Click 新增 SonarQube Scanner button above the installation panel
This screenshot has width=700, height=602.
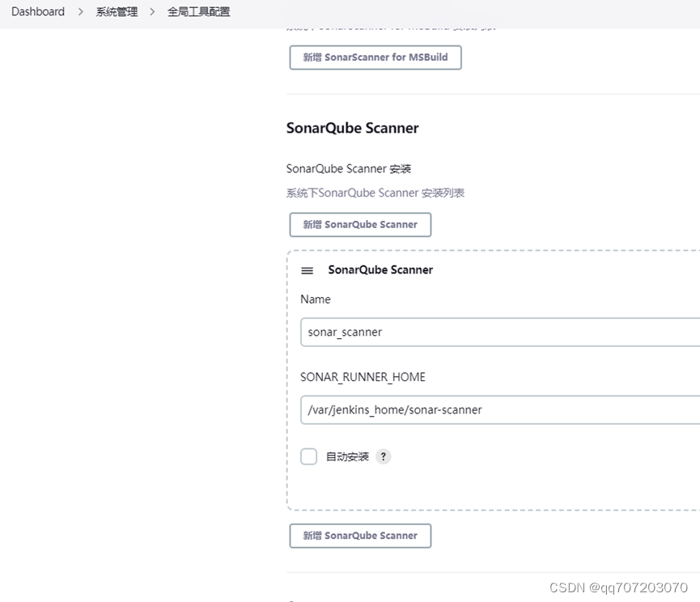(360, 224)
